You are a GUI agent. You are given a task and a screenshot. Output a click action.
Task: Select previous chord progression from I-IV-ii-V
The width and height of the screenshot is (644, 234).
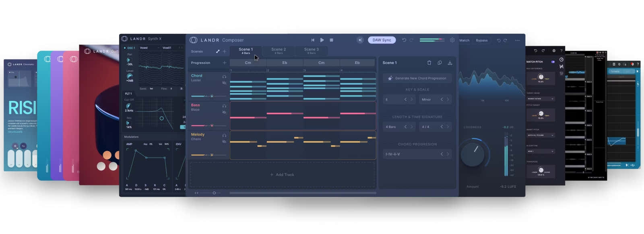click(x=442, y=154)
